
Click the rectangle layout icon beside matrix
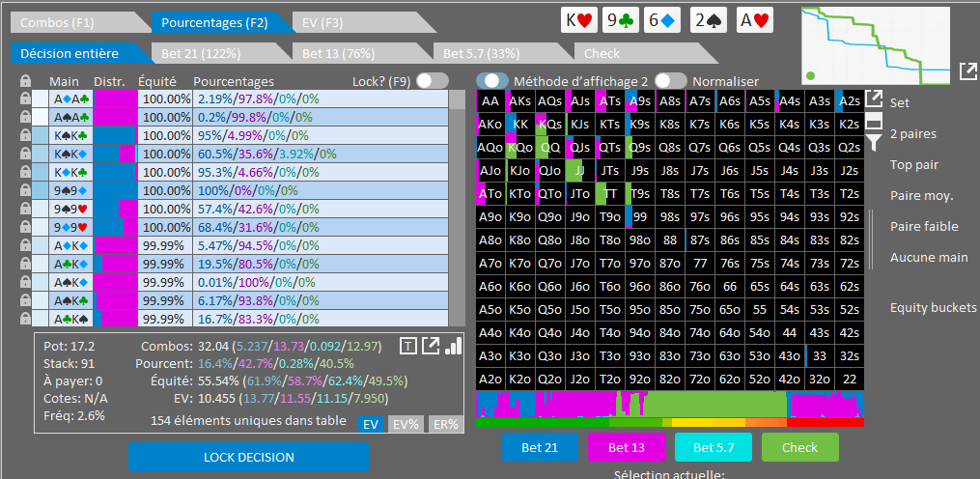873,121
